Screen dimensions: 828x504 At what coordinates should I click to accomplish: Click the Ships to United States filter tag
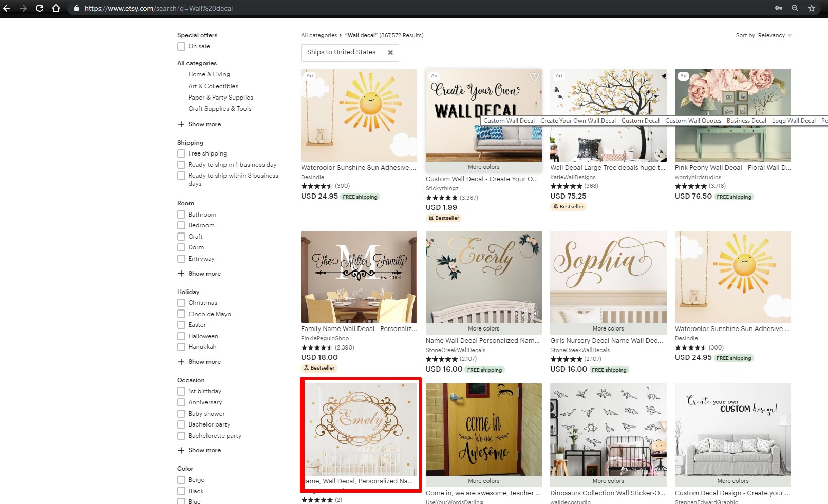point(342,52)
